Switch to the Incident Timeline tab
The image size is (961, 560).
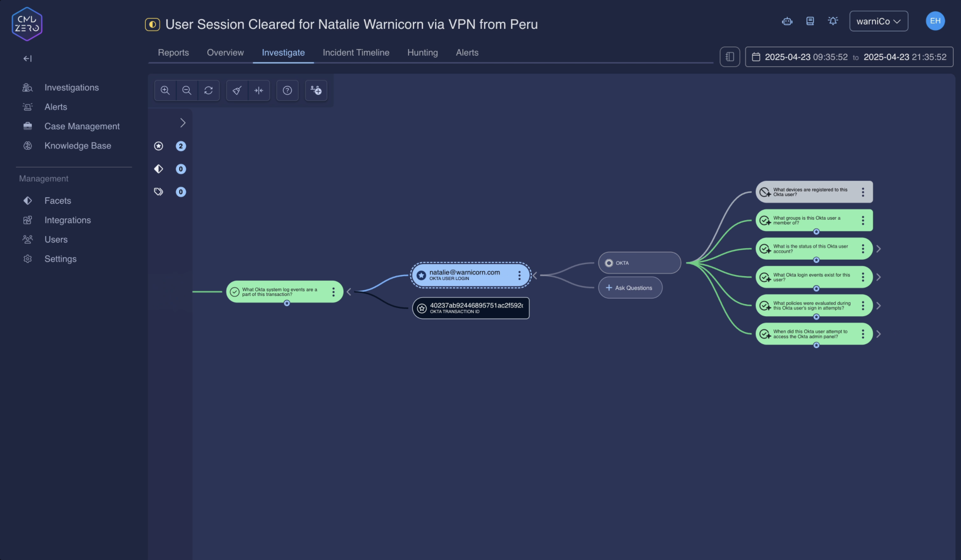[x=356, y=53]
